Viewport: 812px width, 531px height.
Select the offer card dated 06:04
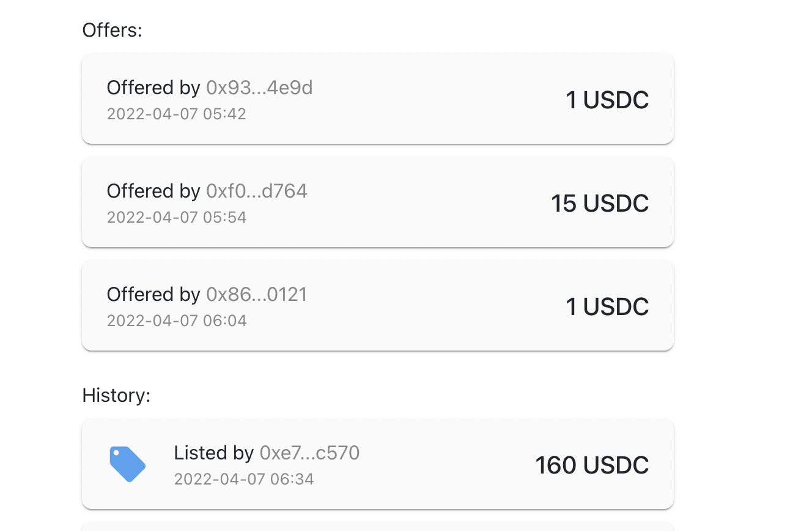click(x=377, y=306)
